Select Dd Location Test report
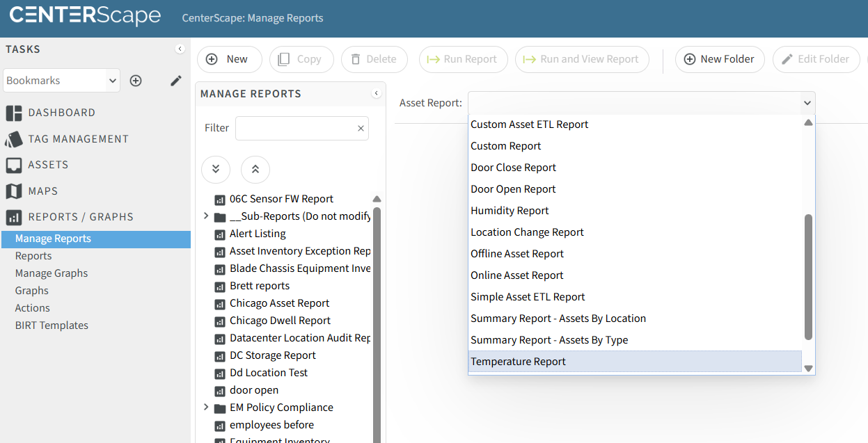868x443 pixels. [261, 373]
